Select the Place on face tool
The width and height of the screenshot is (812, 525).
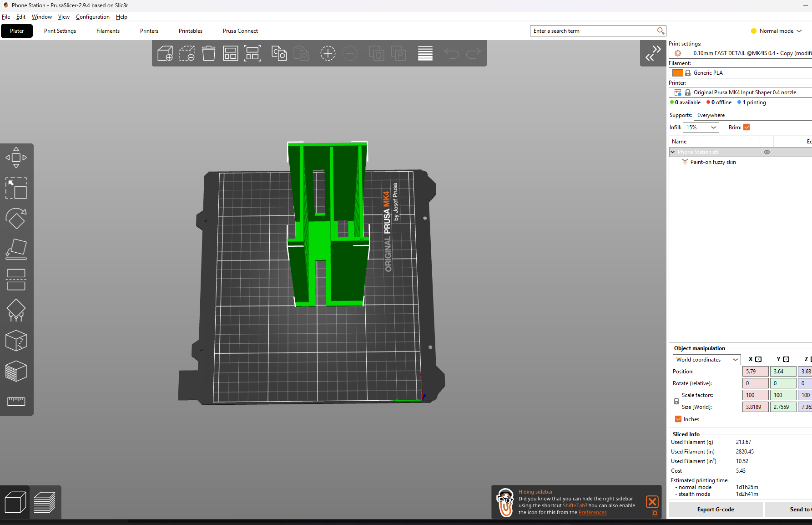tap(16, 249)
